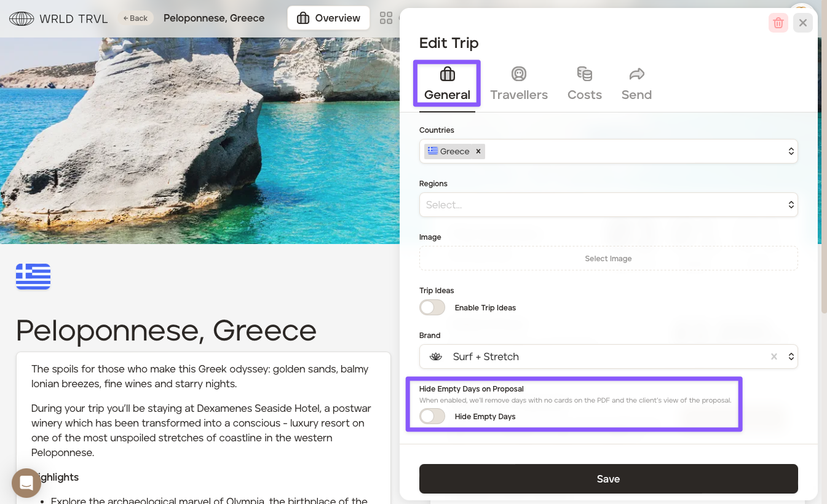Expand the Countries dropdown
827x504 pixels.
tap(791, 151)
